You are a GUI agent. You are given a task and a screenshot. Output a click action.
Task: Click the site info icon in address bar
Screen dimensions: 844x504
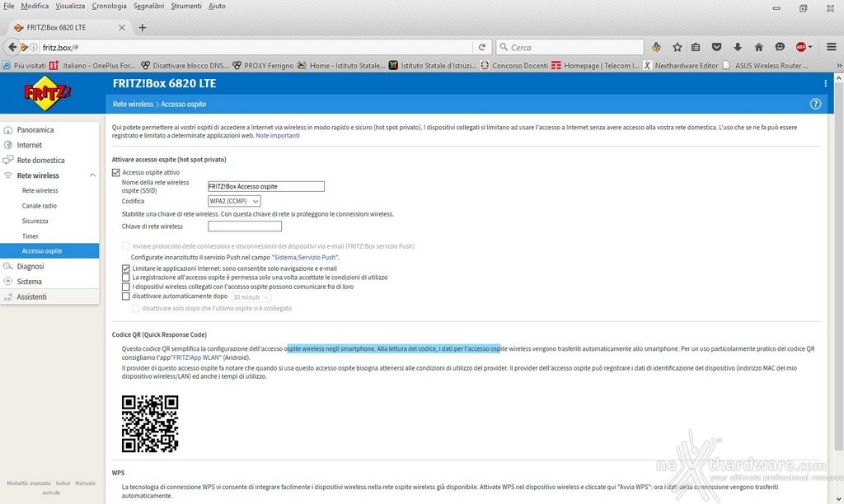point(33,47)
